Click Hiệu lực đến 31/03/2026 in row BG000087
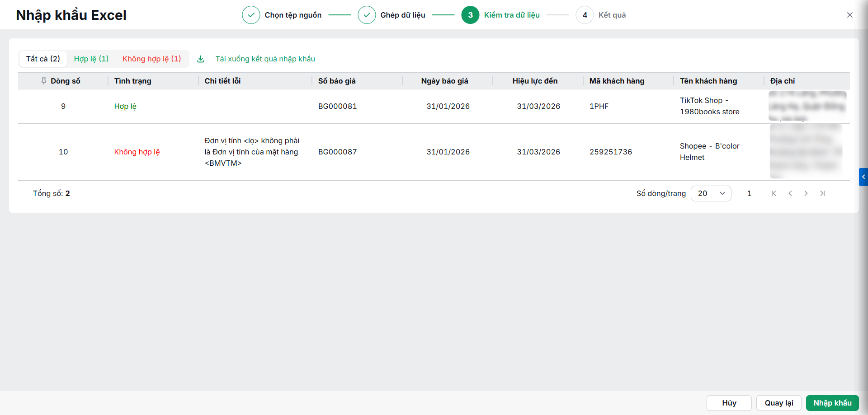 pos(538,152)
